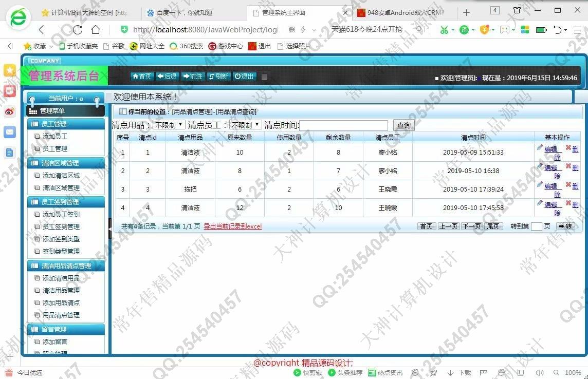Click the browser address bar URL
588x379 pixels.
(x=206, y=30)
